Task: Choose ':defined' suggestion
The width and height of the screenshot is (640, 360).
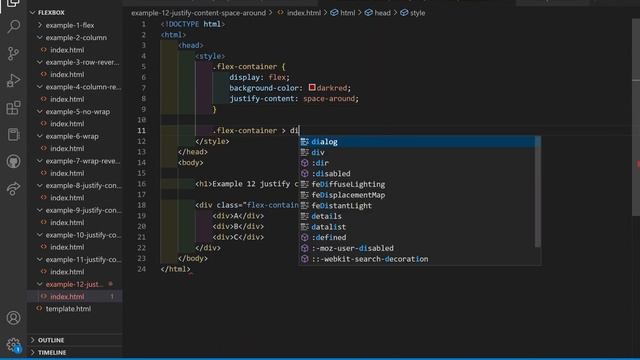Action: click(x=417, y=237)
